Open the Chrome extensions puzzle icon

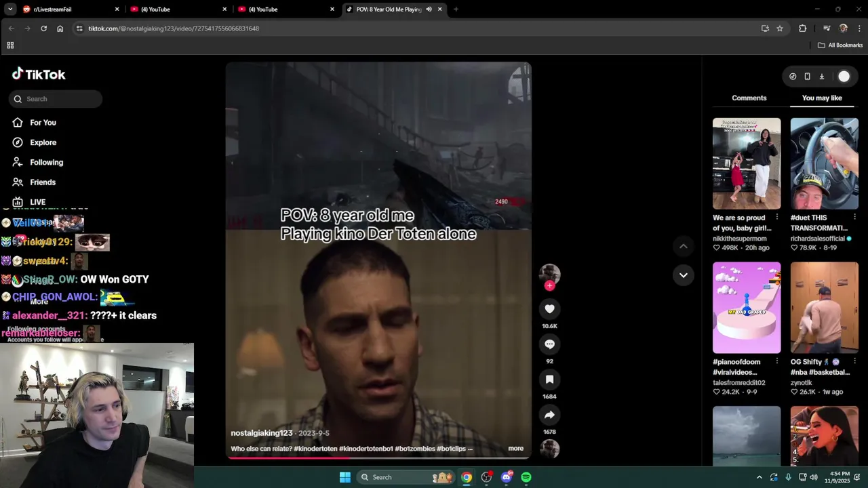pos(803,28)
